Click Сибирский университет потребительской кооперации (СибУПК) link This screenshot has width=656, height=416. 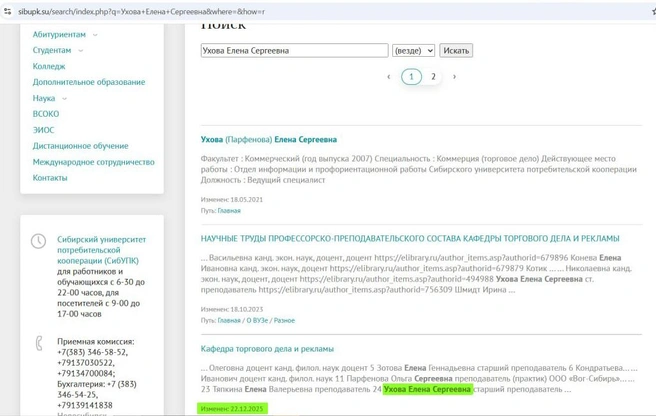(x=101, y=250)
